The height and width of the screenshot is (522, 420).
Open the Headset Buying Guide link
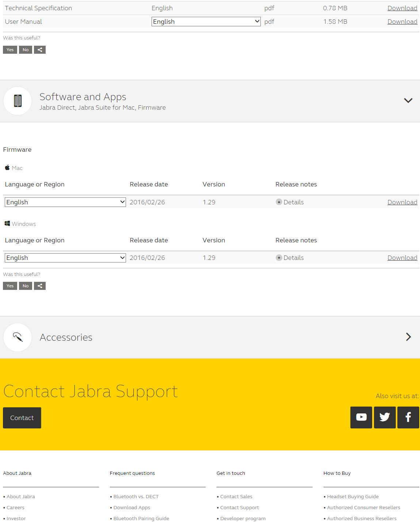pos(353,496)
